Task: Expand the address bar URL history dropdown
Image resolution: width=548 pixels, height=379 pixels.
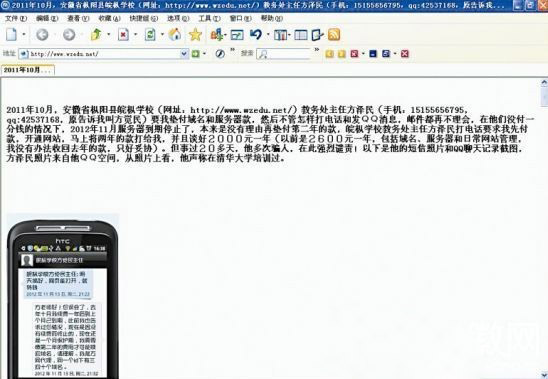Action: (x=184, y=53)
